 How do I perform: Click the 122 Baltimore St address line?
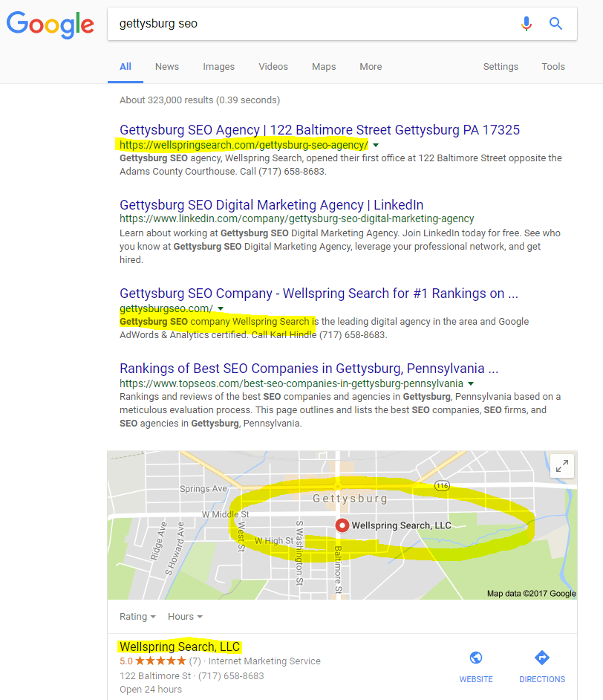(192, 676)
